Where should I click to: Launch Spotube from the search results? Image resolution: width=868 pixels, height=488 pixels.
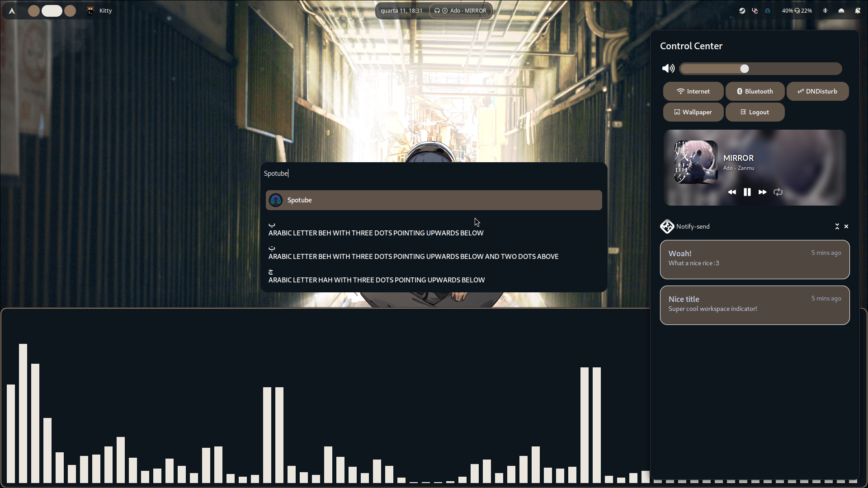click(434, 200)
